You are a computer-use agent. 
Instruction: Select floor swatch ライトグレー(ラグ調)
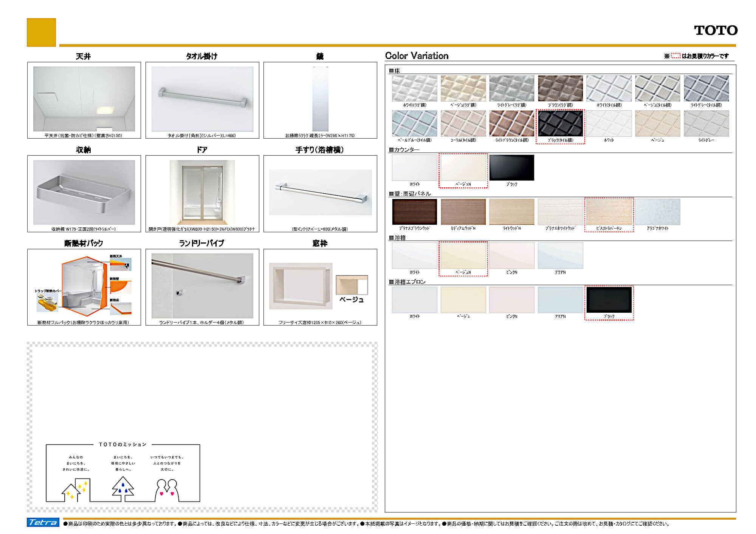(512, 88)
